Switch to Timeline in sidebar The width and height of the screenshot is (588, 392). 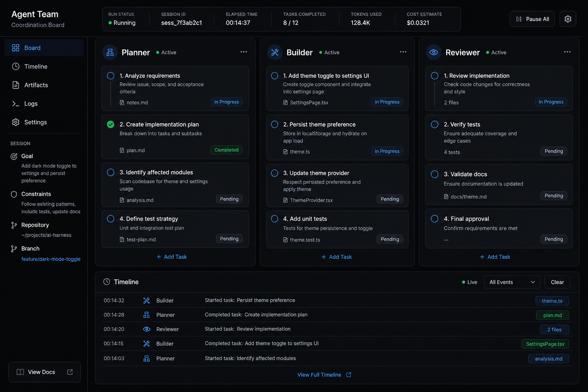44,67
